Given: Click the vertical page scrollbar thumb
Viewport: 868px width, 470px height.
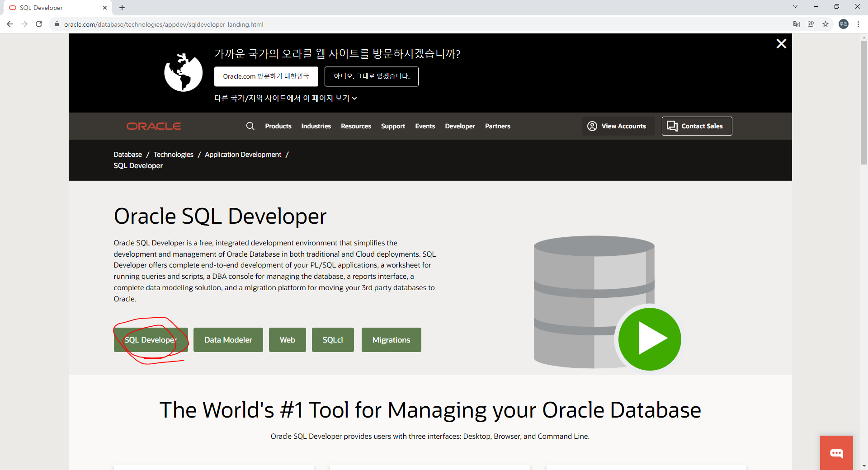Looking at the screenshot, I should point(864,103).
